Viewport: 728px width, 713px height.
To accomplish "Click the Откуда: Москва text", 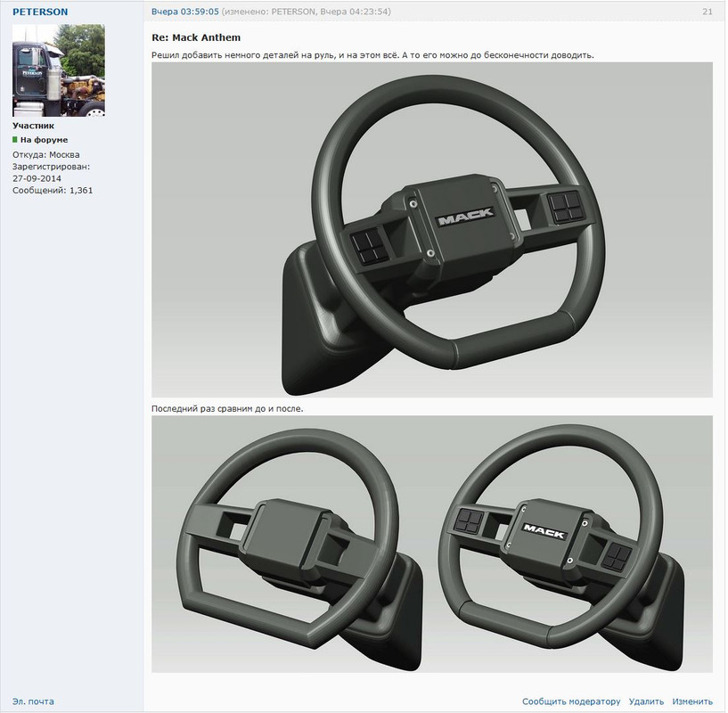I will tap(46, 155).
